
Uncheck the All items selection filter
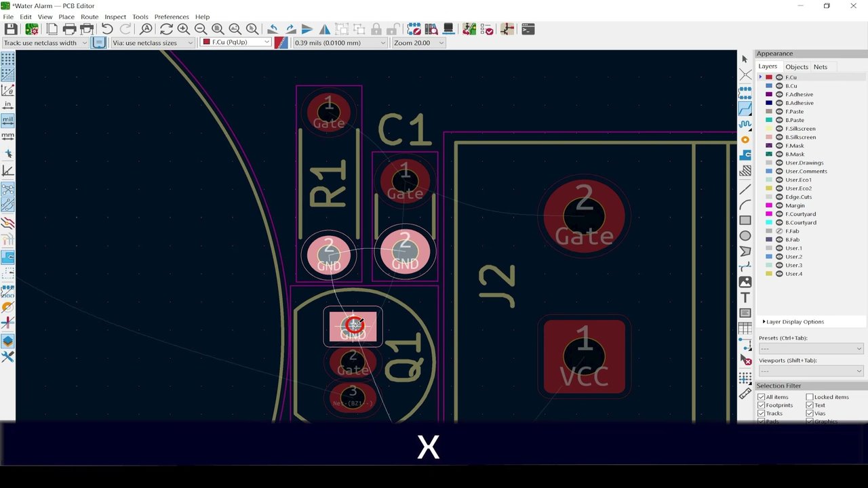click(762, 397)
